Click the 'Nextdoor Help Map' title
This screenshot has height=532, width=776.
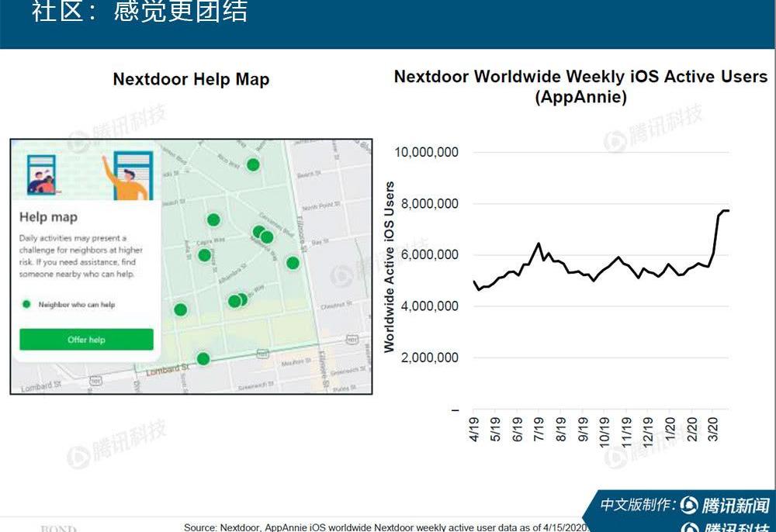pyautogui.click(x=191, y=79)
